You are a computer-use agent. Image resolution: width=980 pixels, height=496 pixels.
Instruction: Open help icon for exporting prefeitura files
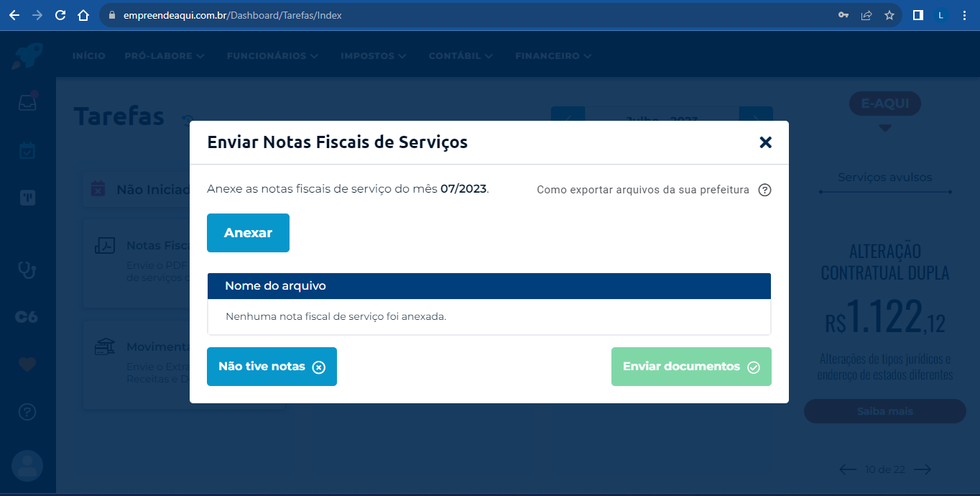coord(764,190)
